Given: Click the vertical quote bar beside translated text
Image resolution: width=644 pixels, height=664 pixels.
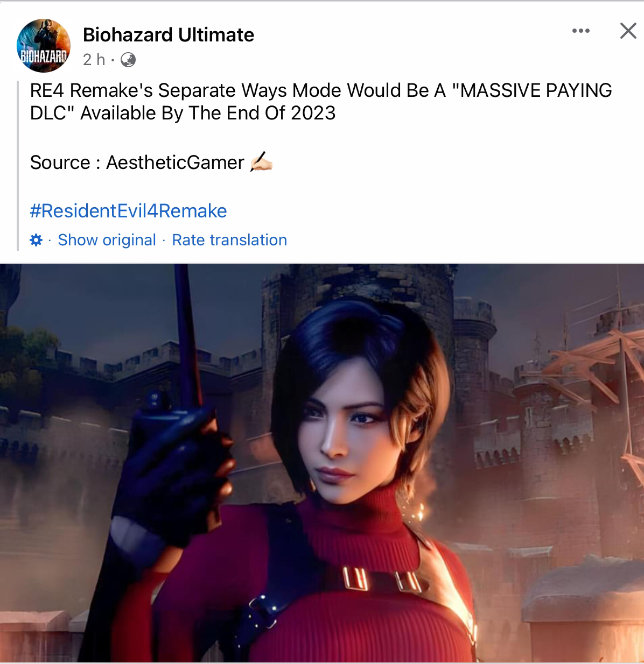Looking at the screenshot, I should (x=18, y=165).
